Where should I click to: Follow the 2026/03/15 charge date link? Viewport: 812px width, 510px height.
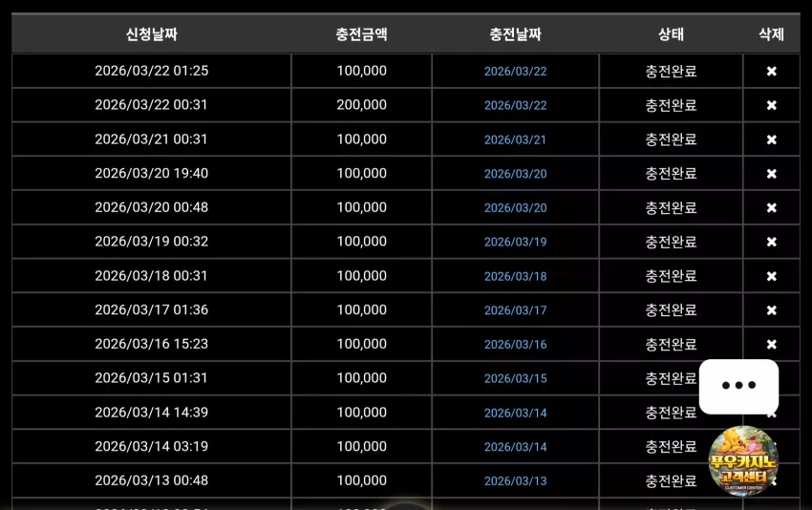coord(515,378)
